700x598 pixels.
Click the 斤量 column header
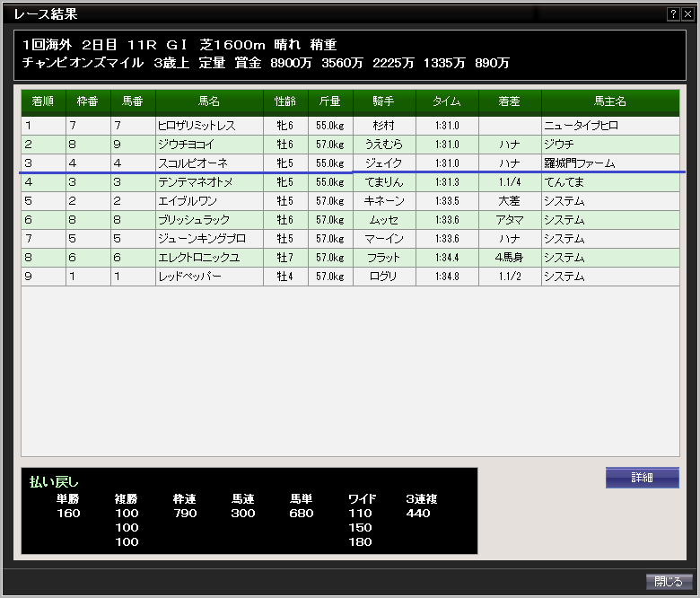[329, 102]
